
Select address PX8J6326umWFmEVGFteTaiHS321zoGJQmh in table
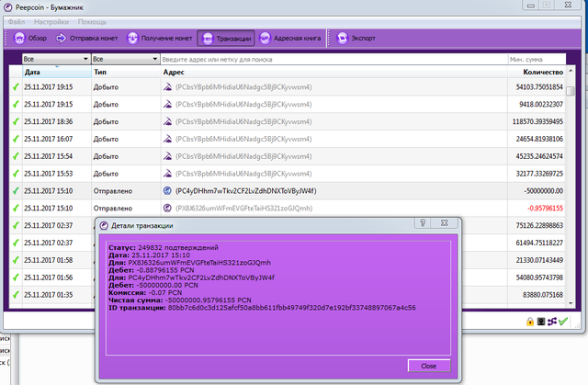[x=243, y=208]
